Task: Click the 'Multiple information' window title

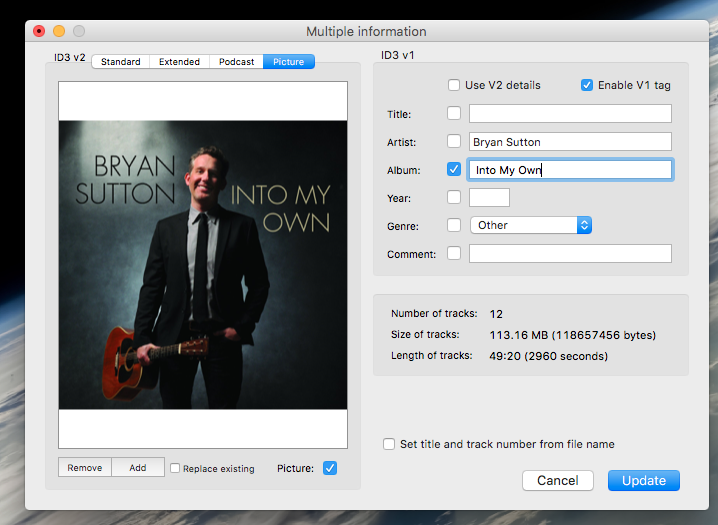Action: pos(366,32)
